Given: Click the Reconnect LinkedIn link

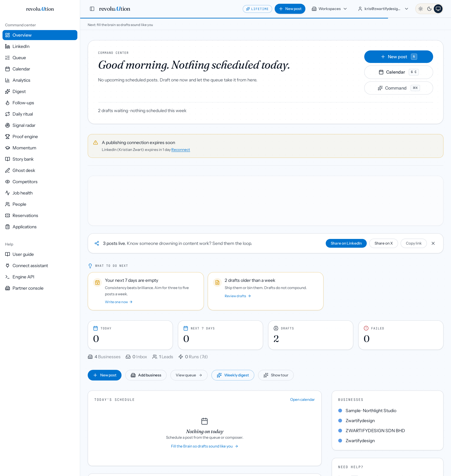Looking at the screenshot, I should pos(181,150).
